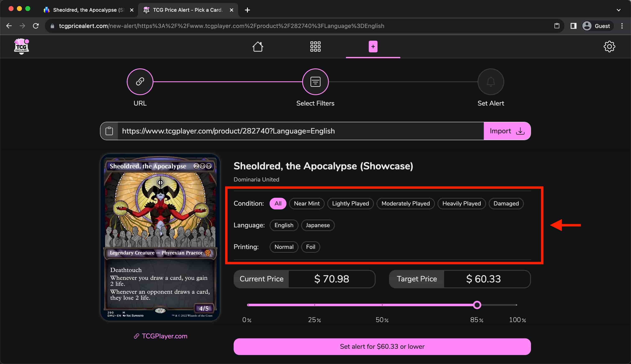Screen dimensions: 631x364
Task: Click the TCG Price Alert logo
Action: (x=22, y=46)
